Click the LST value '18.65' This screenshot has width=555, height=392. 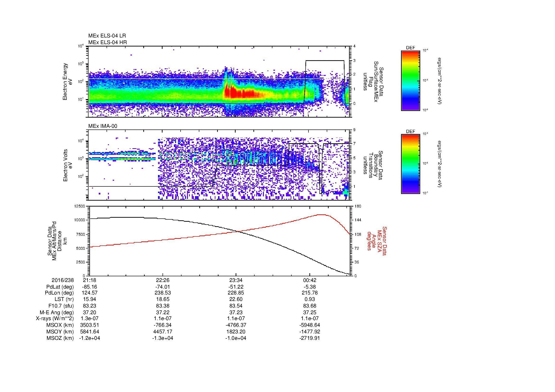163,299
